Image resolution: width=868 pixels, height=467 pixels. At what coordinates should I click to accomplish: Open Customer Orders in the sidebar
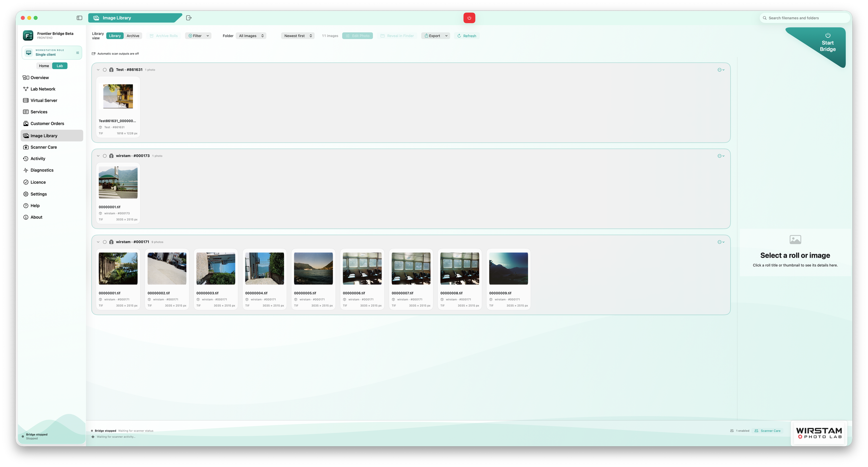[52, 124]
